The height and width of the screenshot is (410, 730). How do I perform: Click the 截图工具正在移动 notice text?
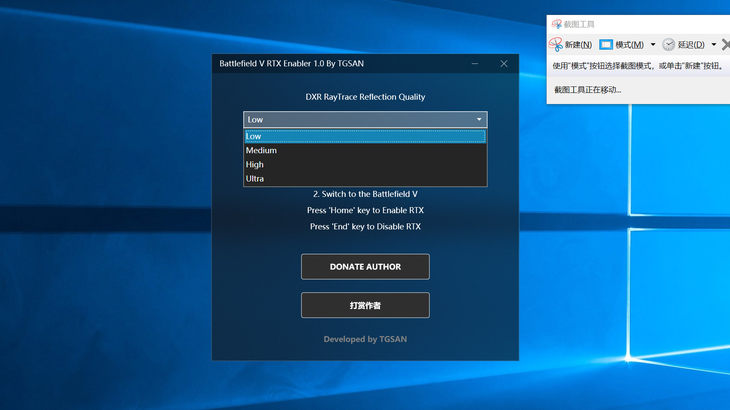click(x=588, y=90)
